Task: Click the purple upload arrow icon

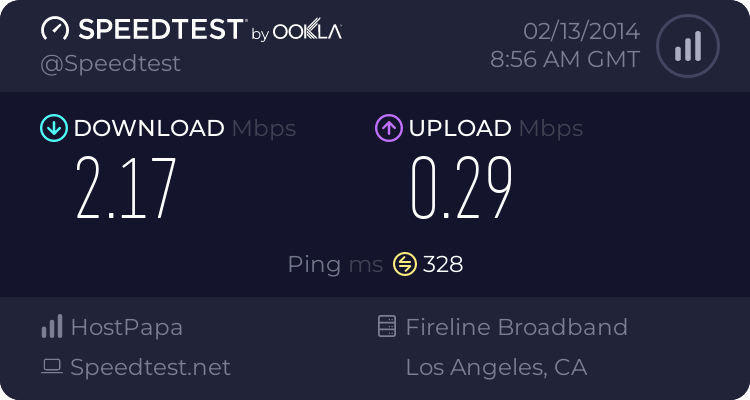Action: [388, 128]
